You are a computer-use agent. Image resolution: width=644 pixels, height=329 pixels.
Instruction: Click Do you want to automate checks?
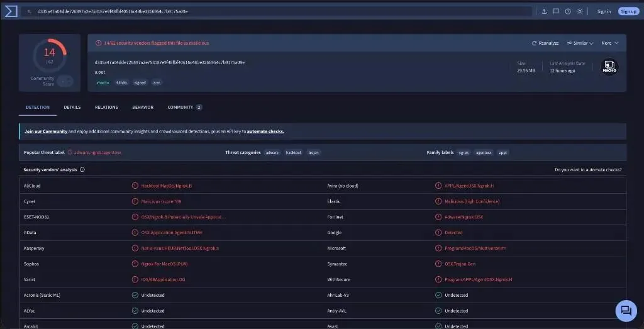pos(588,170)
